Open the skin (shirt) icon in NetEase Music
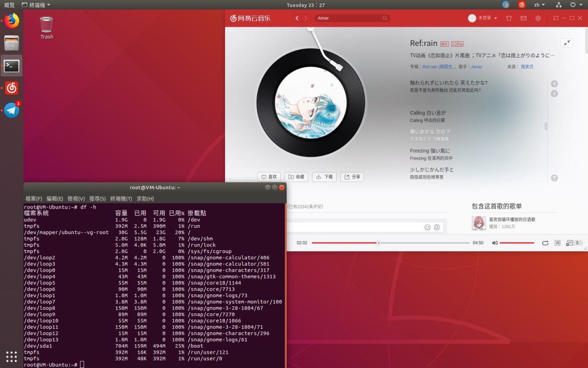Viewport: 588px width, 368px height. pos(509,18)
